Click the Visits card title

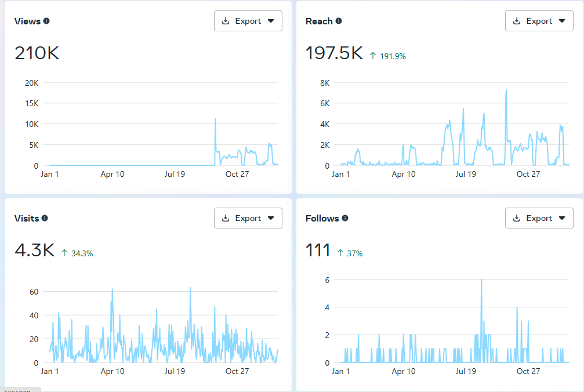pos(27,218)
